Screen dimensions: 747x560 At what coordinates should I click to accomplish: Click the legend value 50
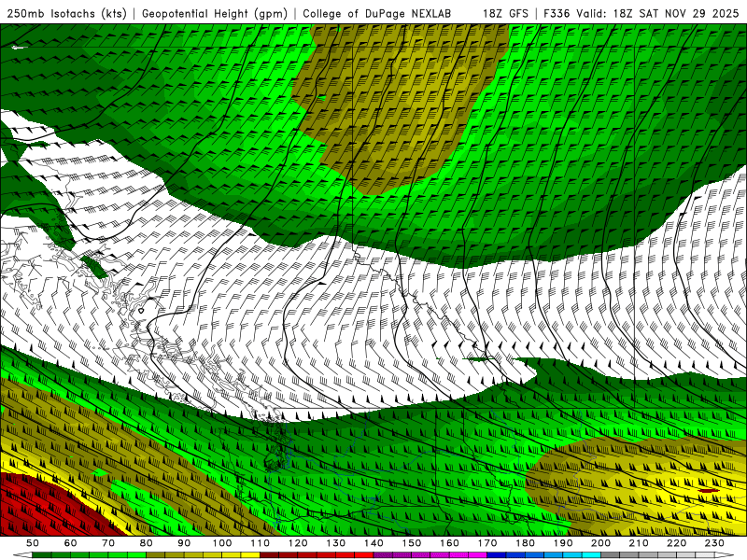pyautogui.click(x=33, y=543)
